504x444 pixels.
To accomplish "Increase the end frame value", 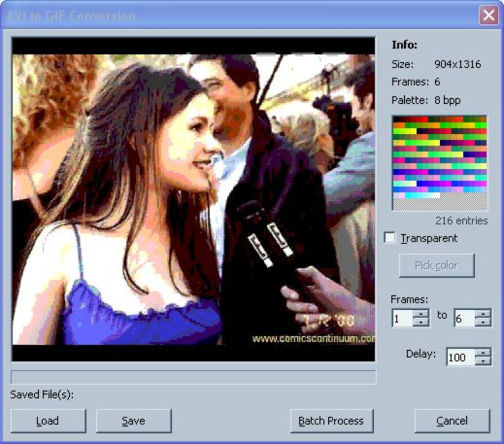I will click(x=483, y=314).
